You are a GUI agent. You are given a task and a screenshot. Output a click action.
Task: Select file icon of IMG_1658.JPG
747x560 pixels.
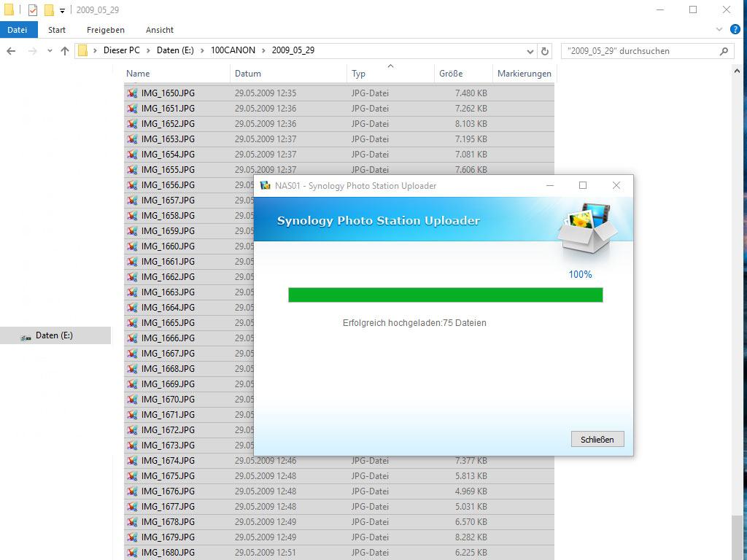tap(132, 215)
